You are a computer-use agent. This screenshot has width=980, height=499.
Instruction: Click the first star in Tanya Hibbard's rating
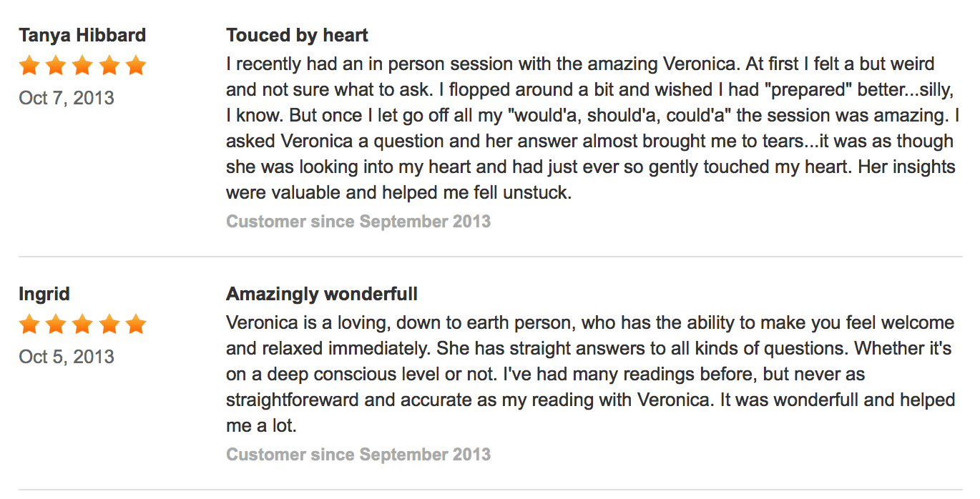coord(29,66)
